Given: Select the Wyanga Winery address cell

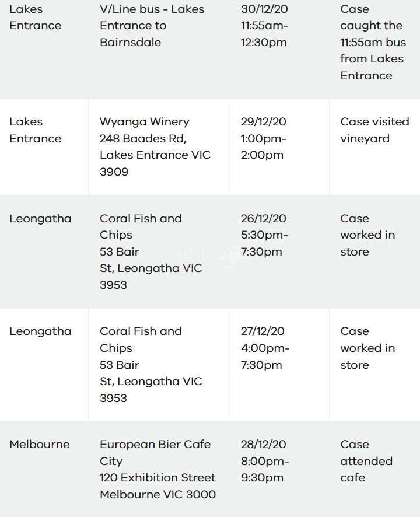Looking at the screenshot, I should 155,146.
